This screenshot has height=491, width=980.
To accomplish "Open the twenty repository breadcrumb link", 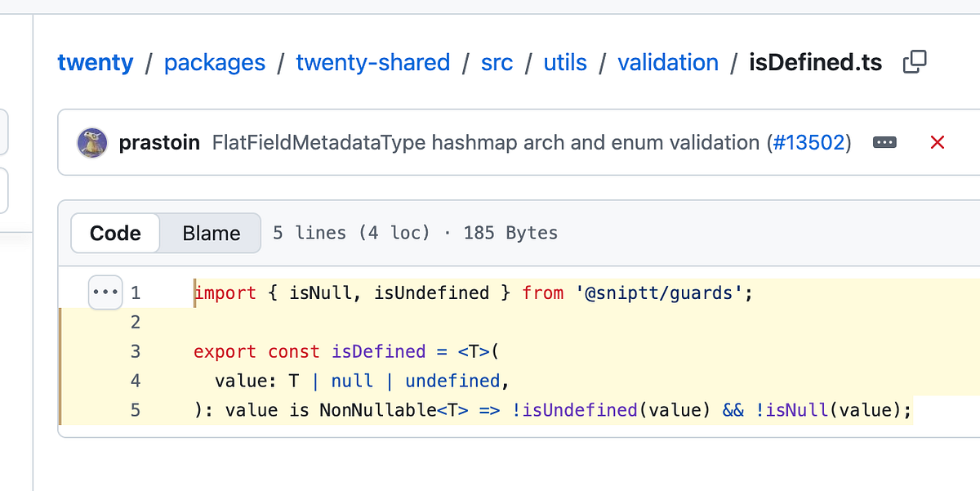I will click(x=96, y=63).
